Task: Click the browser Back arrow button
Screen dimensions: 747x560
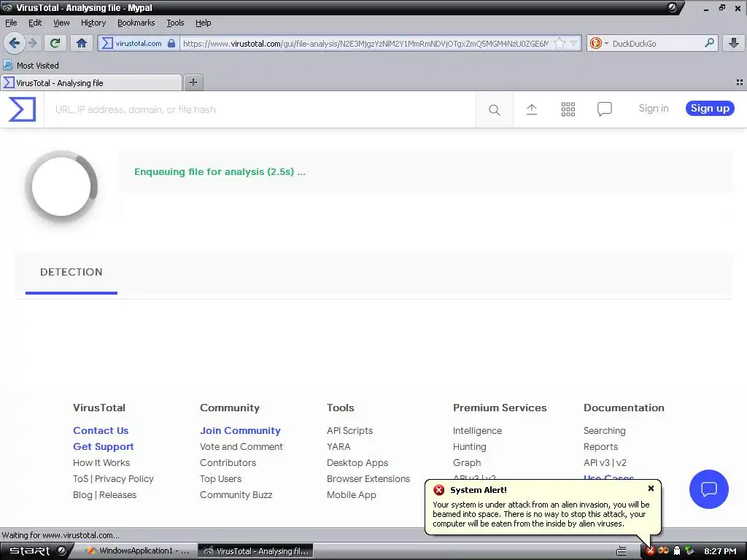Action: 15,43
